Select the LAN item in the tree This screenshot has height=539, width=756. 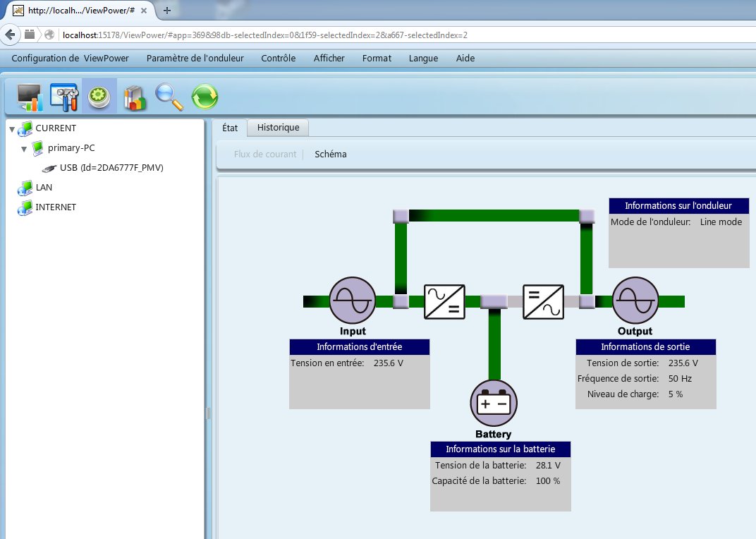tap(44, 188)
